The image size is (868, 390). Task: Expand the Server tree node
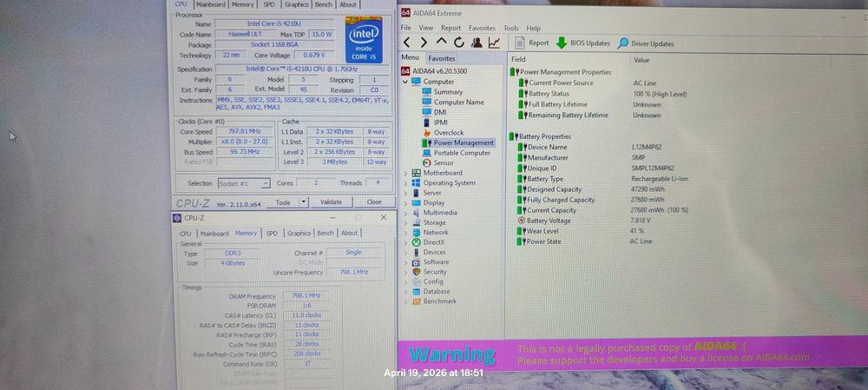[405, 193]
